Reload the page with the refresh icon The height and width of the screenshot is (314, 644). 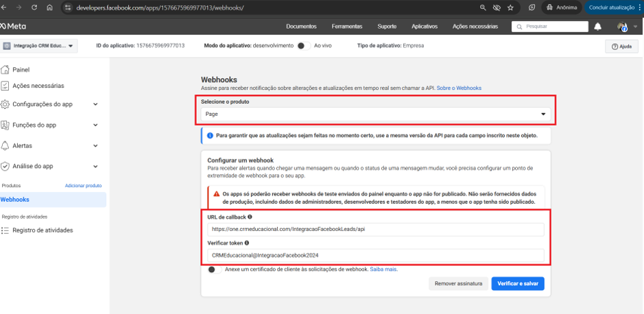pos(34,8)
